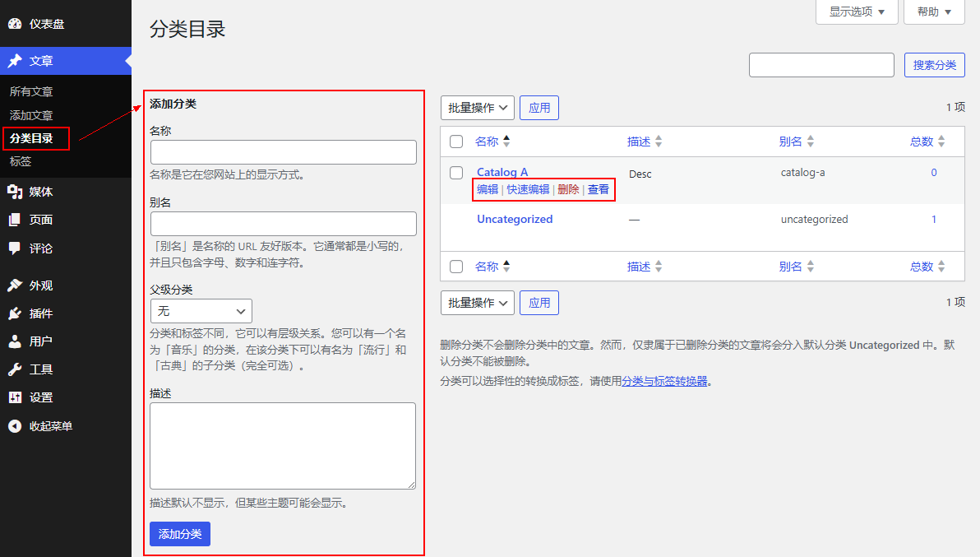This screenshot has height=557, width=980.
Task: Click the Tools wrench icon
Action: click(15, 369)
